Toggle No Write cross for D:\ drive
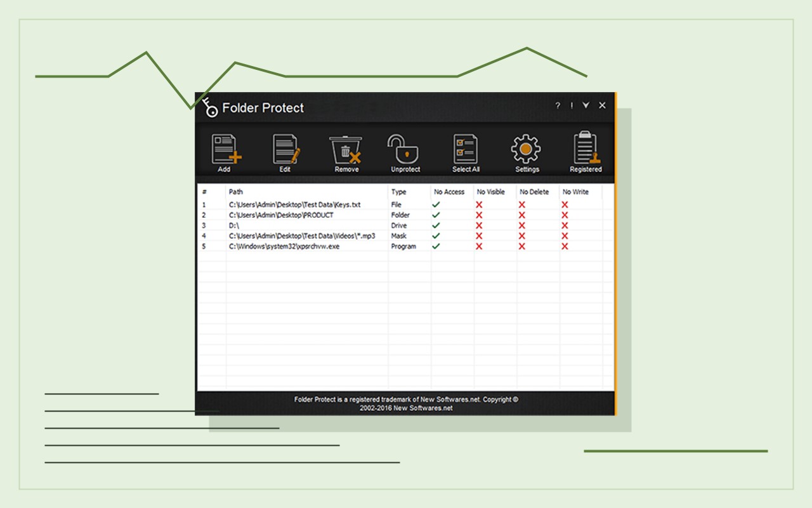This screenshot has height=508, width=812. click(x=565, y=225)
